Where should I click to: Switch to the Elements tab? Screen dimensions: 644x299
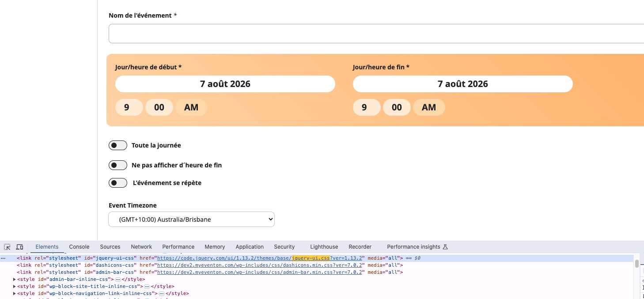pyautogui.click(x=47, y=247)
